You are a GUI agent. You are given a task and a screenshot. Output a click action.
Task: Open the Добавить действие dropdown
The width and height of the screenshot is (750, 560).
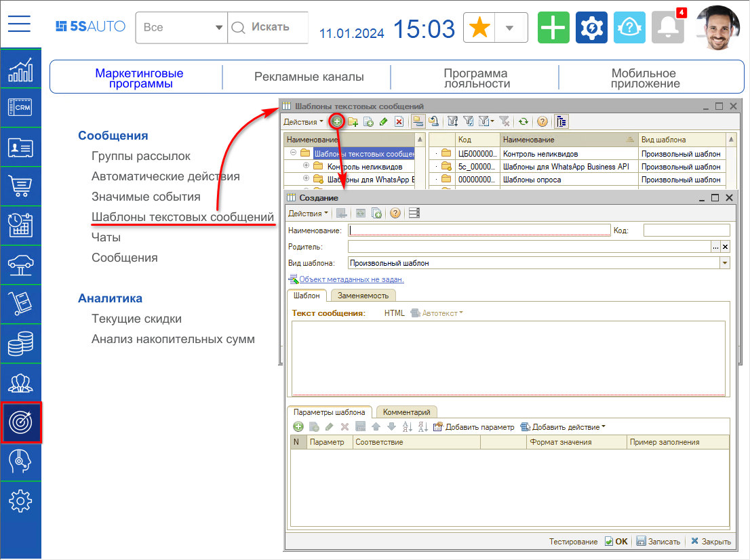point(563,426)
